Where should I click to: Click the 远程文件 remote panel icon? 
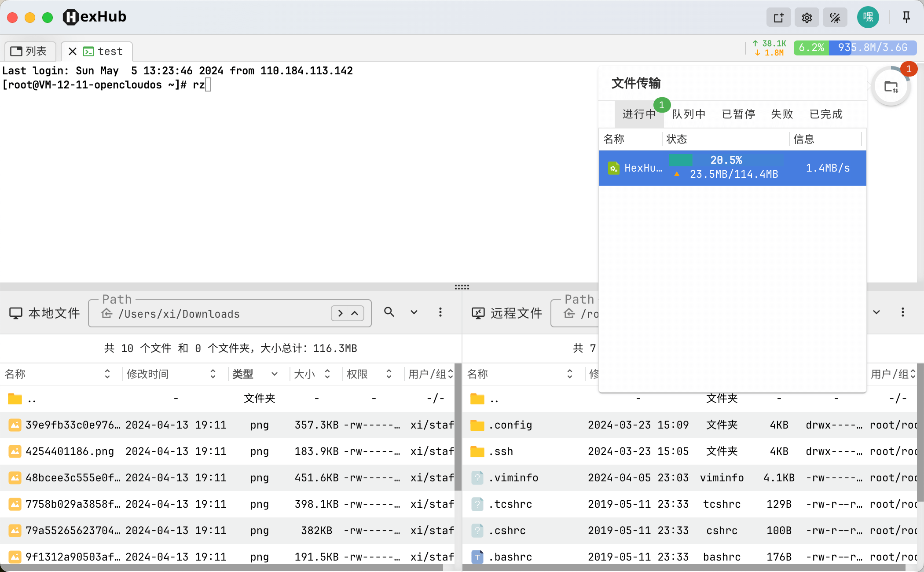point(478,313)
